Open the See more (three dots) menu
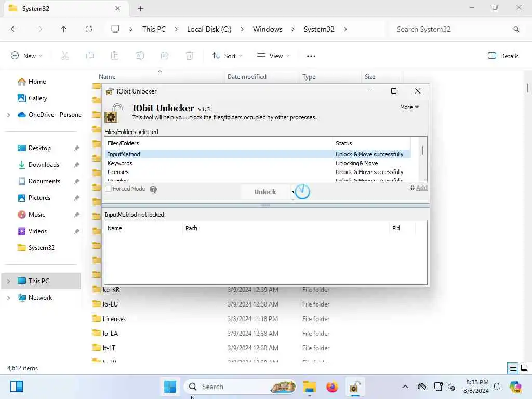The height and width of the screenshot is (399, 532). (311, 56)
